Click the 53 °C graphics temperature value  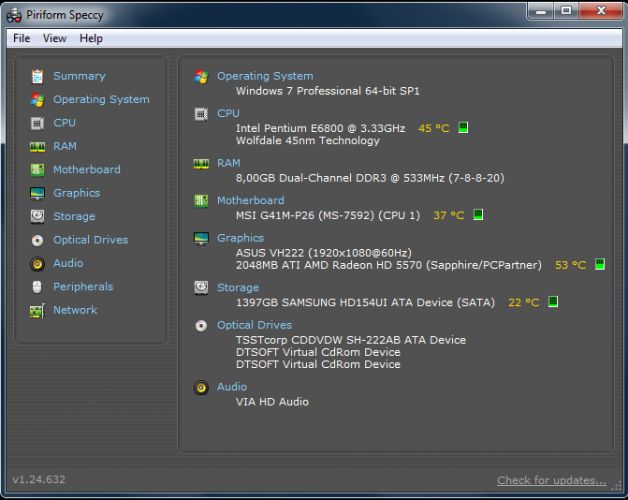pos(570,265)
